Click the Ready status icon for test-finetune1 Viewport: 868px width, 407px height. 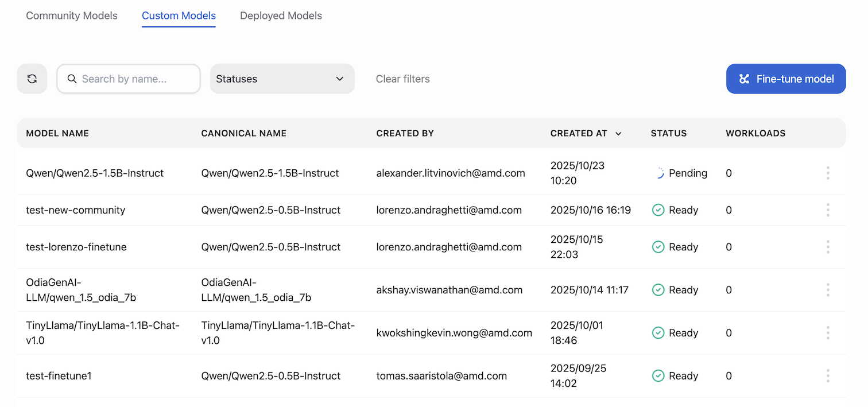click(658, 375)
